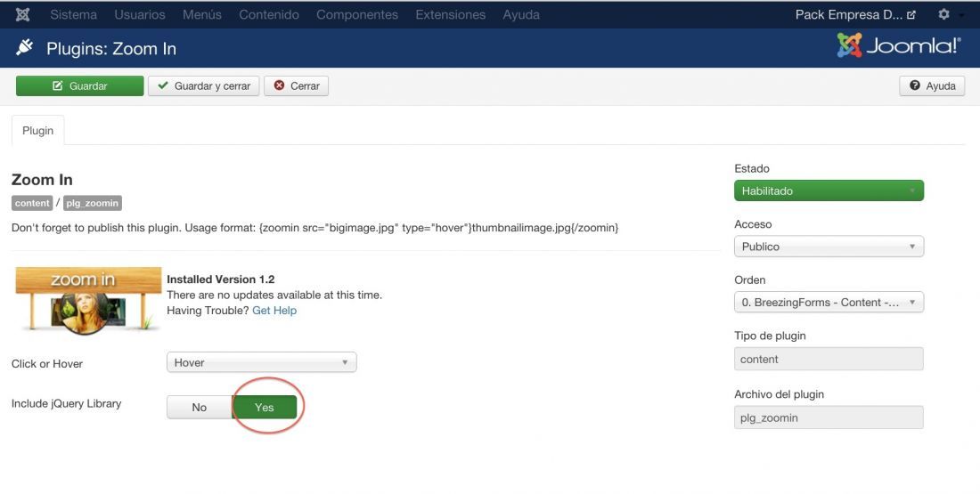This screenshot has width=980, height=494.
Task: Click the Cerrar button
Action: (x=297, y=86)
